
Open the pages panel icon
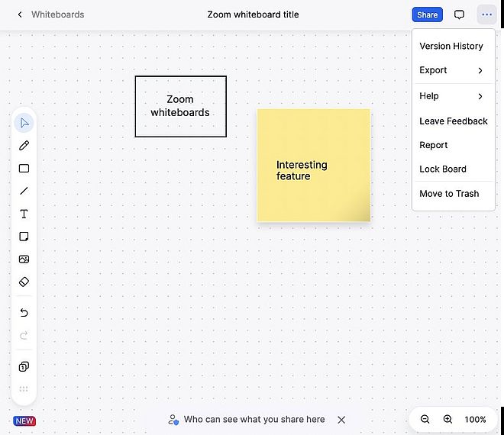(x=24, y=366)
